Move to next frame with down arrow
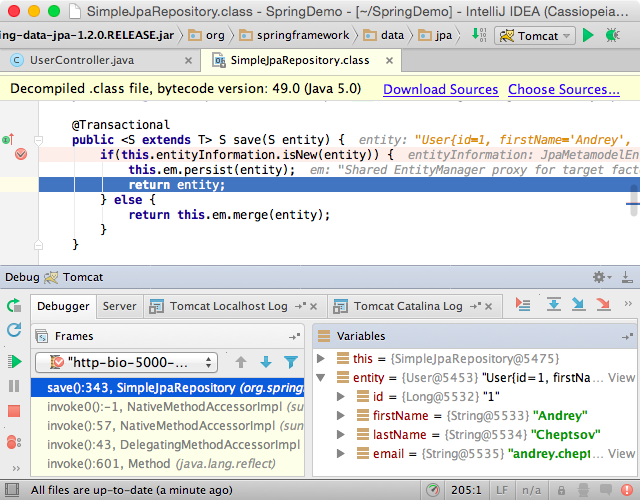This screenshot has width=640, height=500. click(x=266, y=362)
